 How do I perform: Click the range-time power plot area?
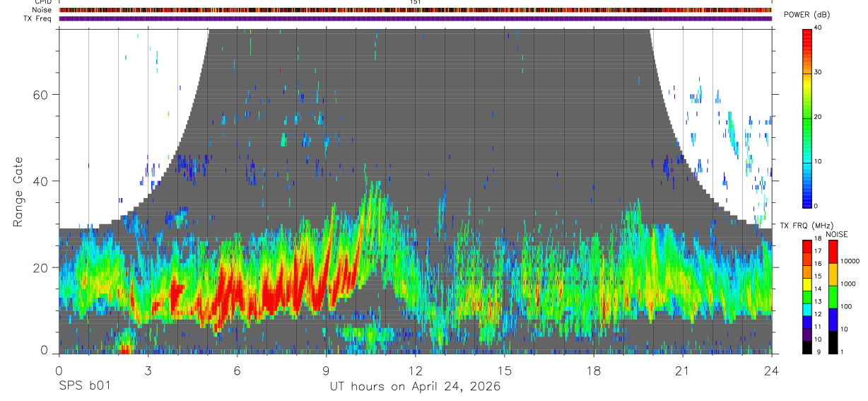pyautogui.click(x=415, y=191)
